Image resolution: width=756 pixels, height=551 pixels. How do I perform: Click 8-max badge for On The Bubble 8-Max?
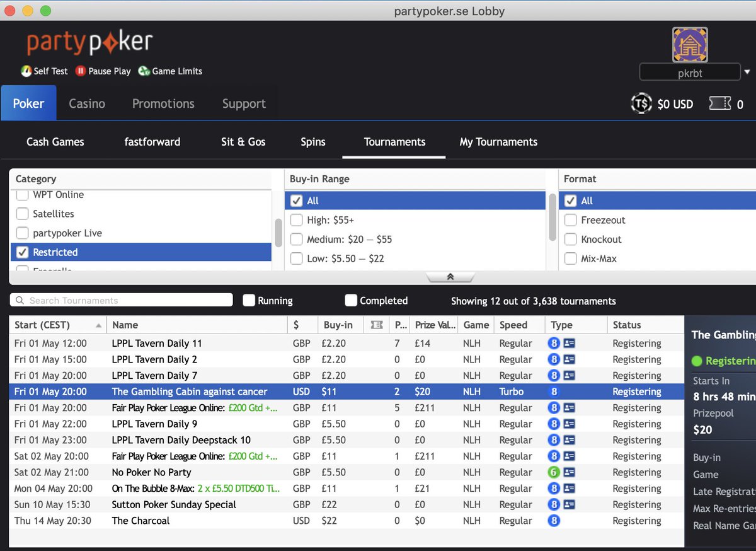[554, 489]
